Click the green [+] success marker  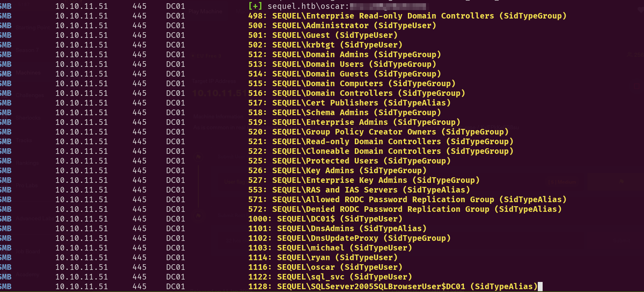pyautogui.click(x=255, y=6)
